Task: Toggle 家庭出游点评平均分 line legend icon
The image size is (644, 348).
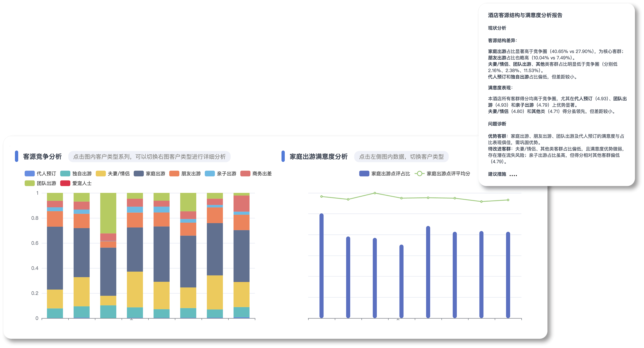Action: click(419, 174)
